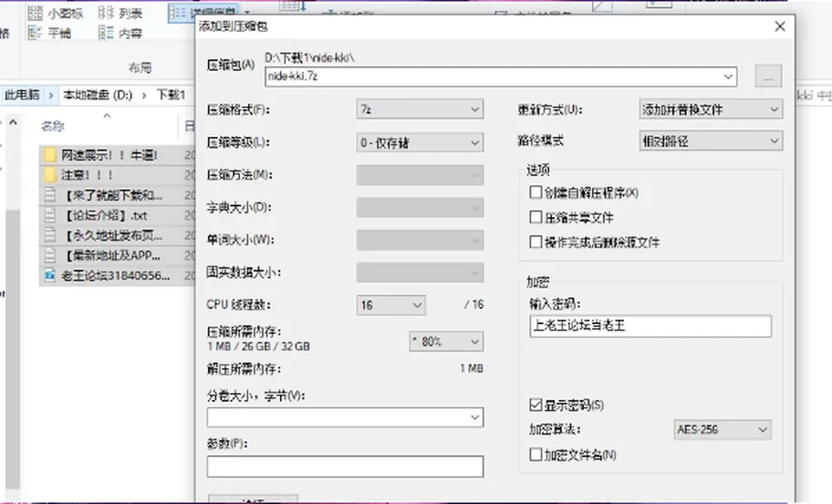Screen dimensions: 832x504
Task: Click the folder icon for 网速展示！！牛逼!
Action: (x=50, y=155)
